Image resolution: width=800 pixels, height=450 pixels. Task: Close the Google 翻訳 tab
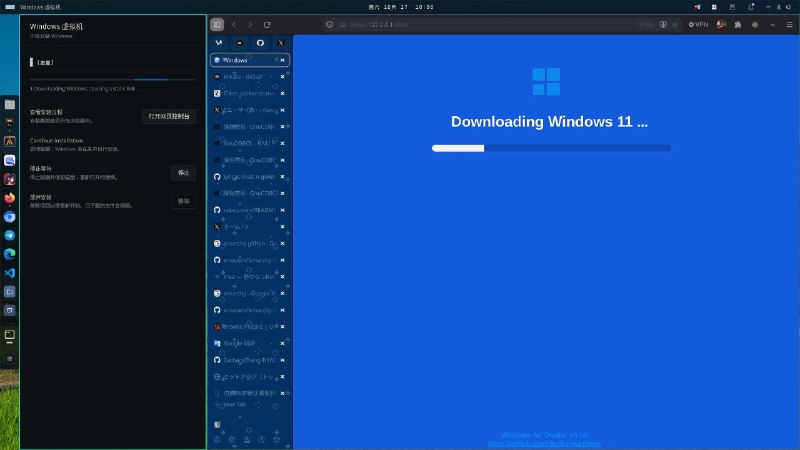(x=282, y=343)
